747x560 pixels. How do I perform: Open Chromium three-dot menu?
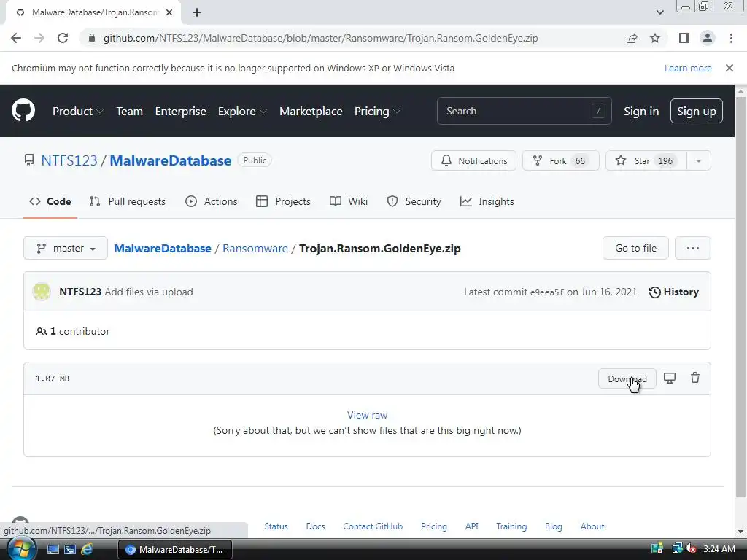coord(731,38)
